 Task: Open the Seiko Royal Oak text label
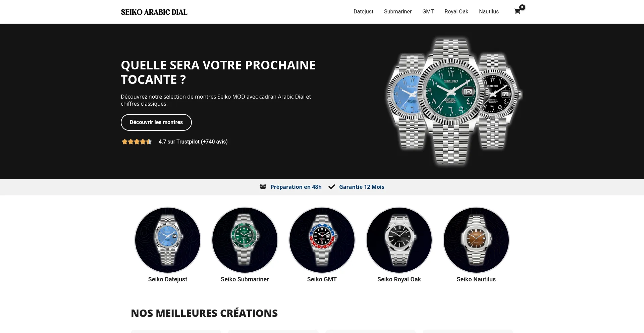coord(399,279)
